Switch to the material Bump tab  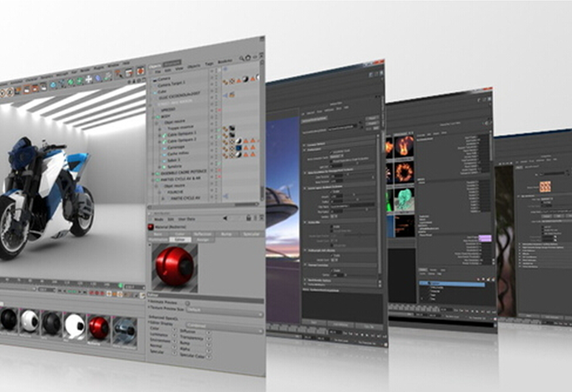pos(226,234)
